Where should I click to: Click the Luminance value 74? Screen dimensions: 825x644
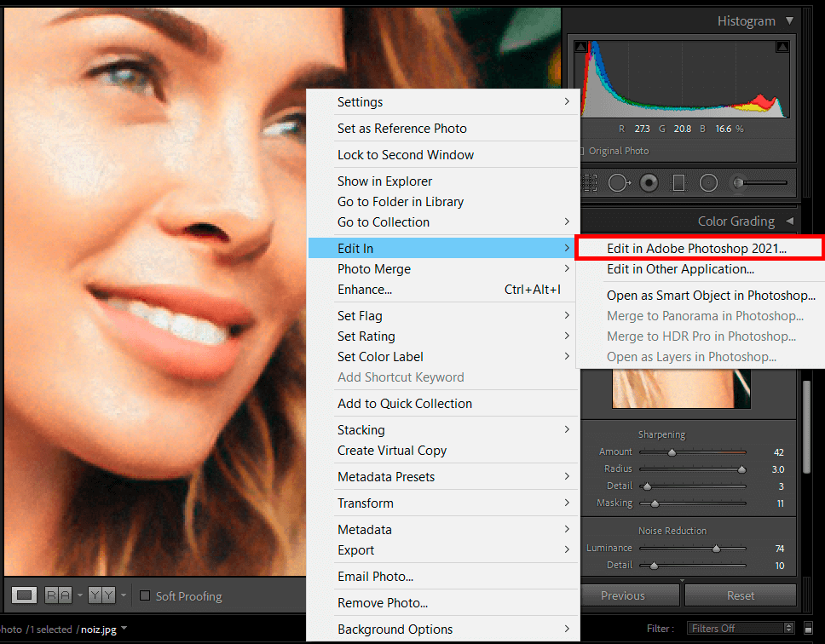[x=779, y=549]
